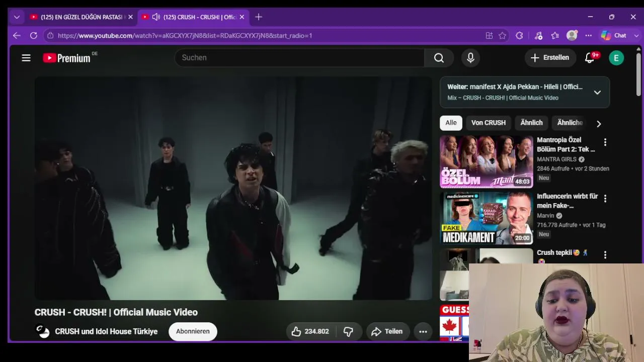644x362 pixels.
Task: Open CRUSH und Idol House Türkiye channel
Action: (106, 331)
